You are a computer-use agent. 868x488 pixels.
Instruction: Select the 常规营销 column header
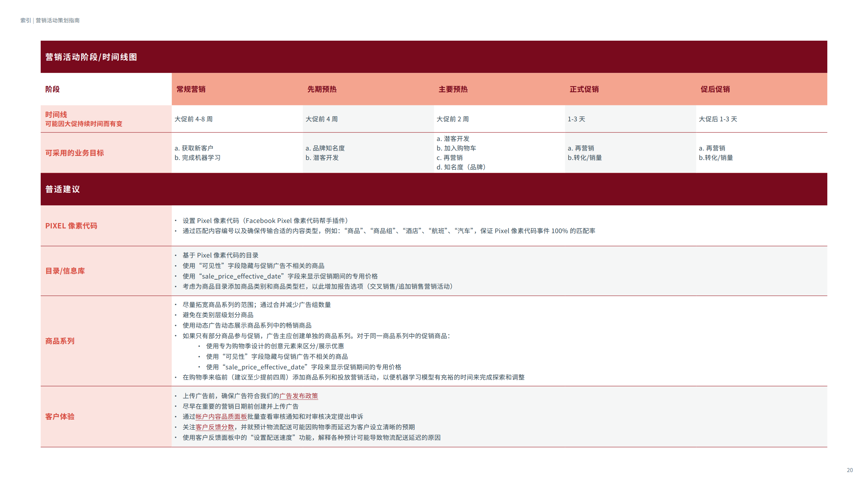[x=191, y=89]
